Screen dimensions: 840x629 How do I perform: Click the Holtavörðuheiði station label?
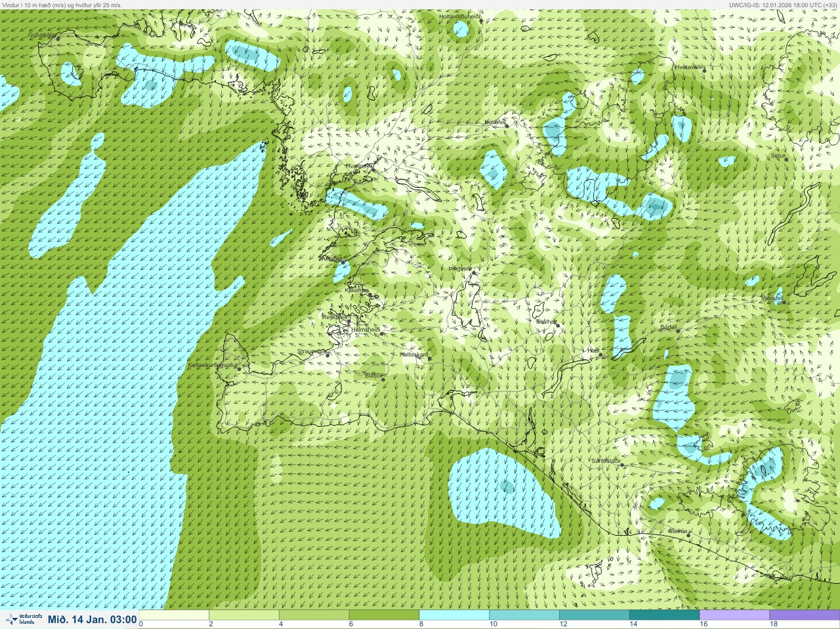(459, 16)
